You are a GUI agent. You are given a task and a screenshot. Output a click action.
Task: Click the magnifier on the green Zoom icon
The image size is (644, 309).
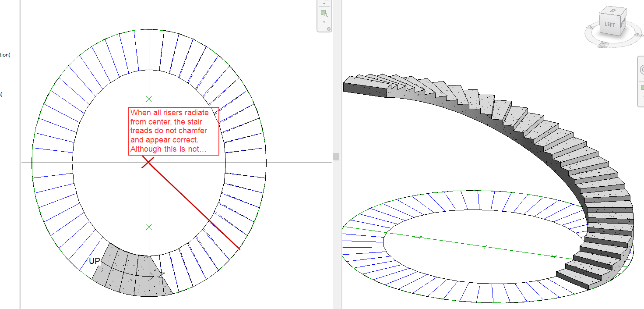point(326,14)
